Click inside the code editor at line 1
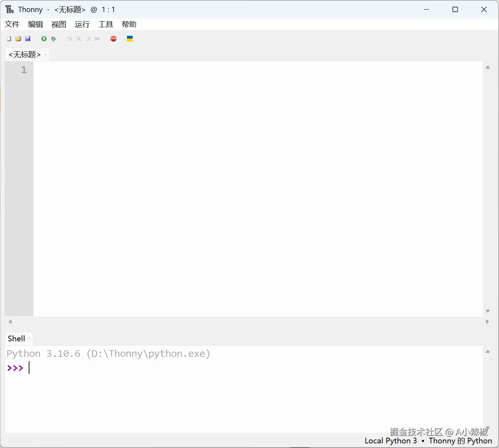The image size is (499, 448). pos(258,70)
